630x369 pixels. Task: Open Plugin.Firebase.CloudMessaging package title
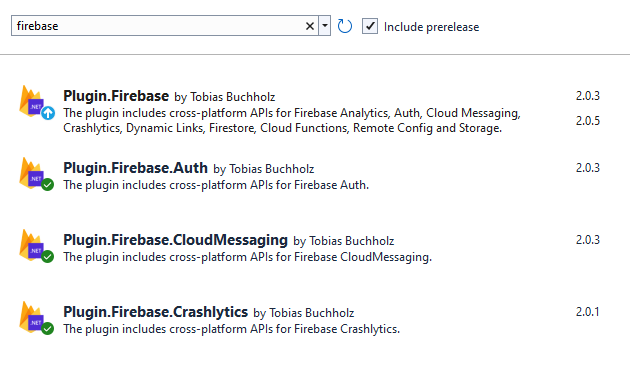(x=176, y=240)
